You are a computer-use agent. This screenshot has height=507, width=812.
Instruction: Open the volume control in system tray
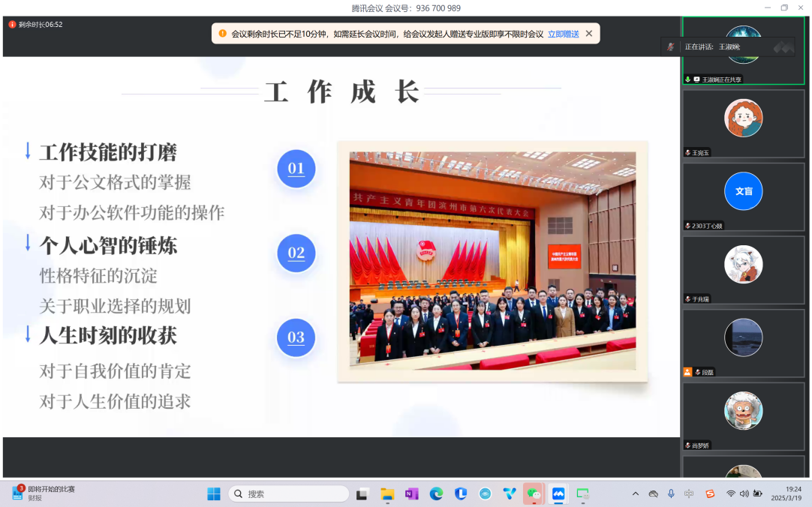[x=744, y=493]
